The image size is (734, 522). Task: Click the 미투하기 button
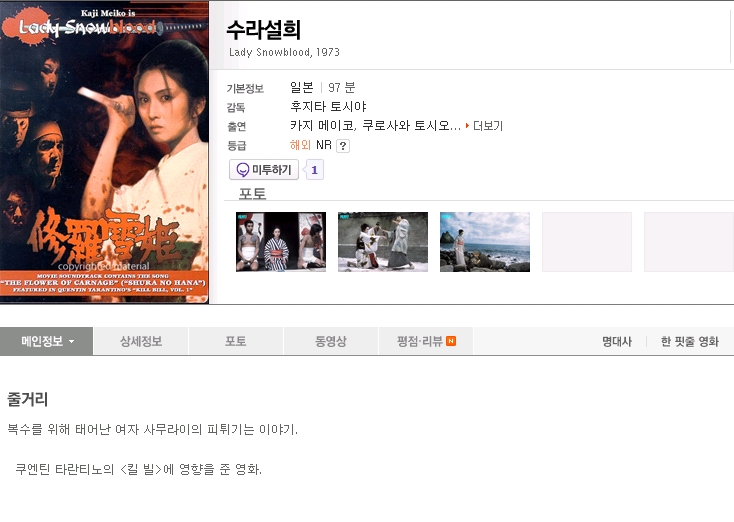[x=264, y=170]
